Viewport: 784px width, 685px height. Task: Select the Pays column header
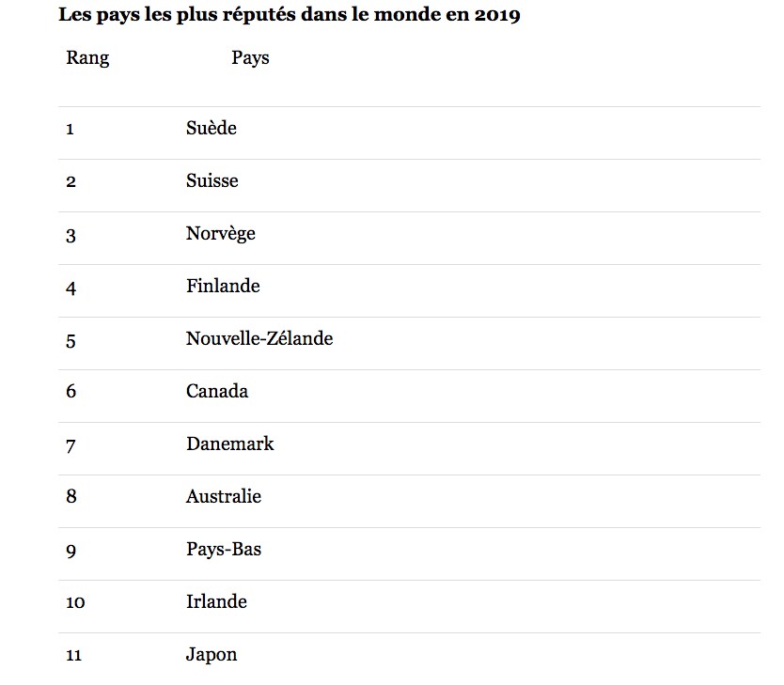coord(250,58)
